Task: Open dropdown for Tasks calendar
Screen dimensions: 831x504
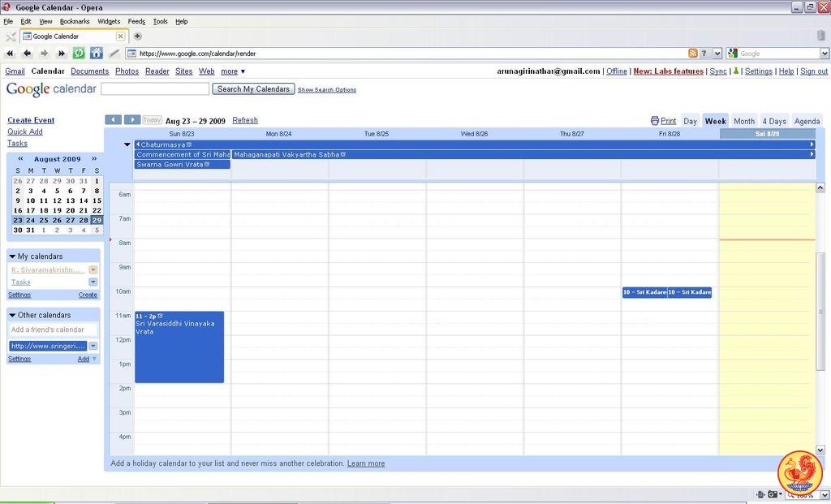Action: [93, 282]
